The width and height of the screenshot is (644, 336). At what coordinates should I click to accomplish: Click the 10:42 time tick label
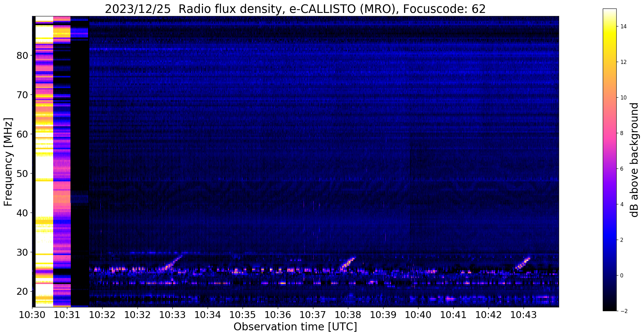[x=488, y=315]
